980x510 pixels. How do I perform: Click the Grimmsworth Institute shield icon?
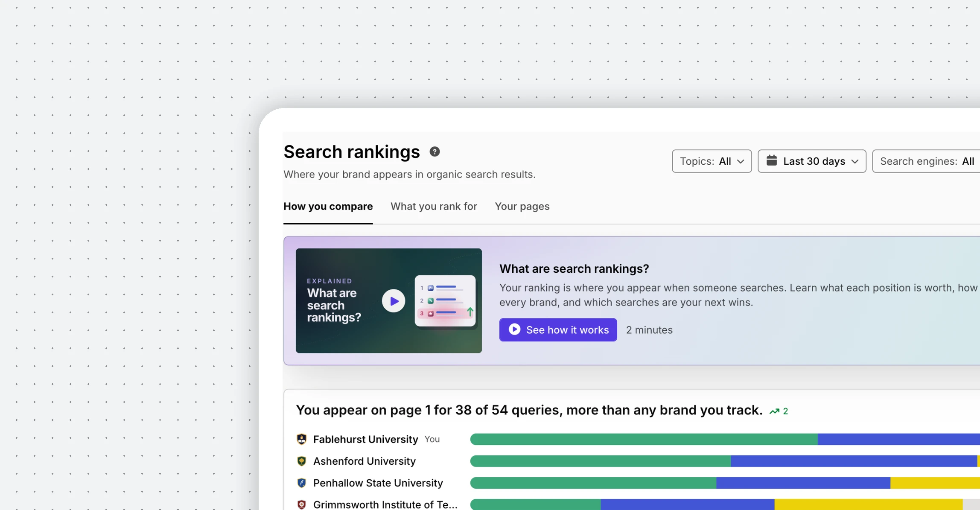click(301, 504)
